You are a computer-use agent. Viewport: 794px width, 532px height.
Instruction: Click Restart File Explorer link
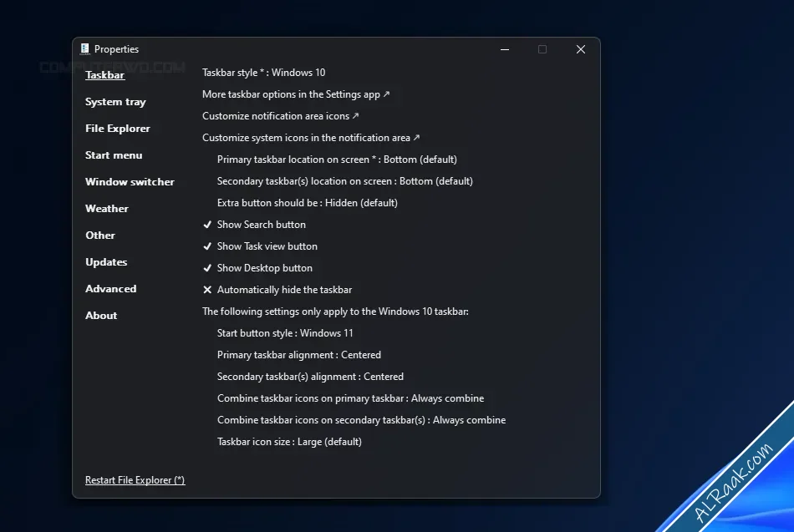click(135, 480)
